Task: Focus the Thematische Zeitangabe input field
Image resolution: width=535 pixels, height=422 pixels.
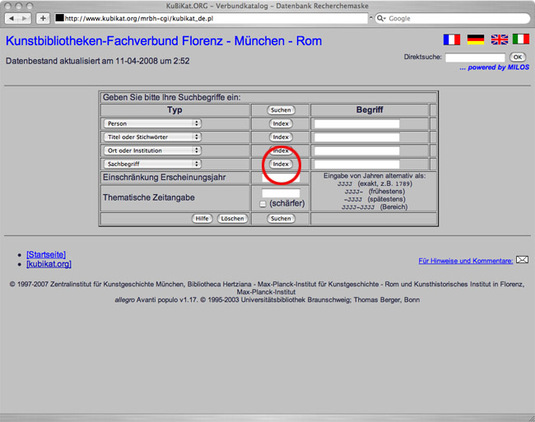Action: pos(281,193)
